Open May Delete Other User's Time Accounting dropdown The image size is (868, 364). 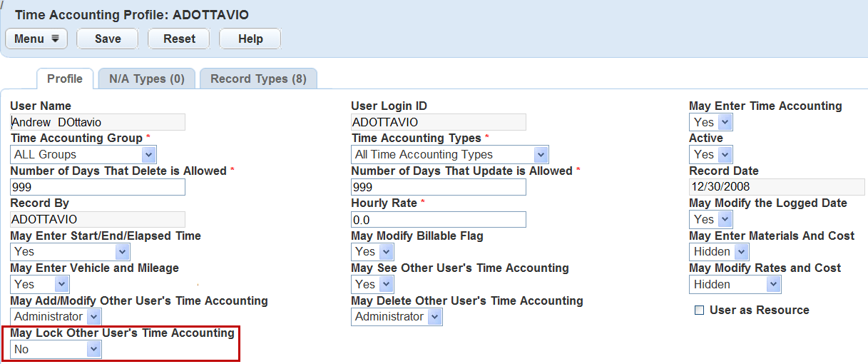pos(397,317)
